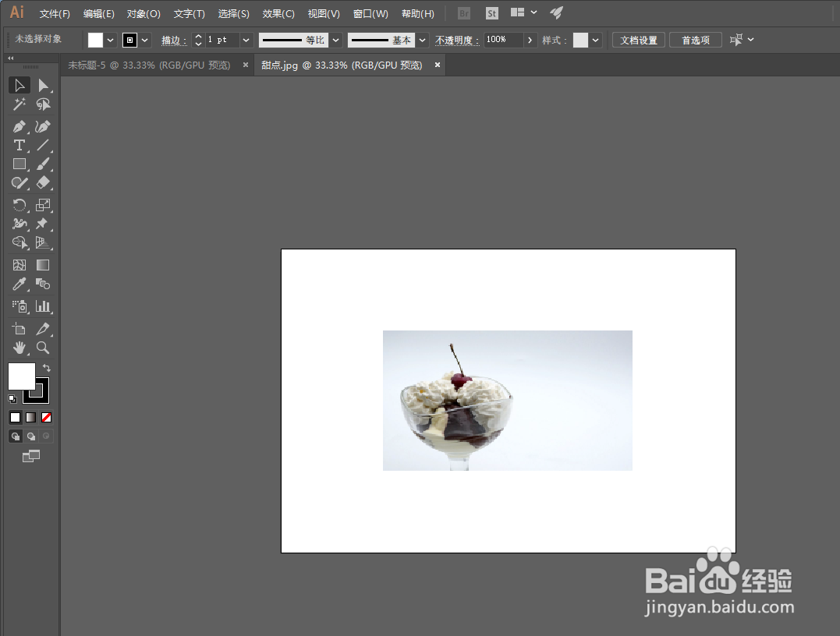This screenshot has height=636, width=840.
Task: Select the Eyedropper tool
Action: click(19, 284)
